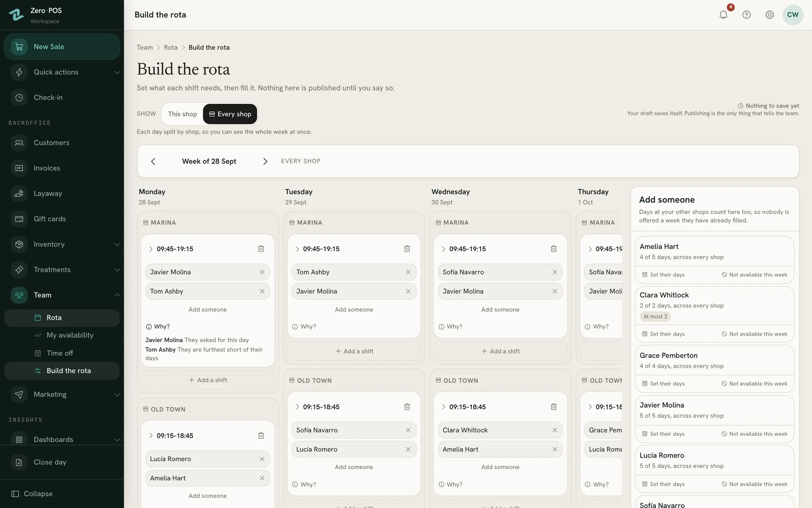Image resolution: width=812 pixels, height=508 pixels.
Task: Open the notifications bell
Action: click(723, 15)
